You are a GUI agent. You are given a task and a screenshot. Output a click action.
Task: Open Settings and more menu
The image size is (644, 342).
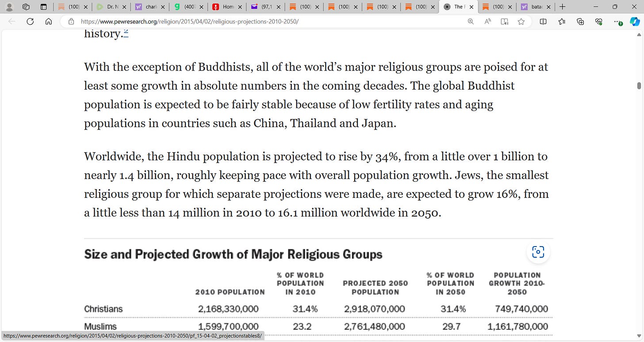tap(618, 21)
